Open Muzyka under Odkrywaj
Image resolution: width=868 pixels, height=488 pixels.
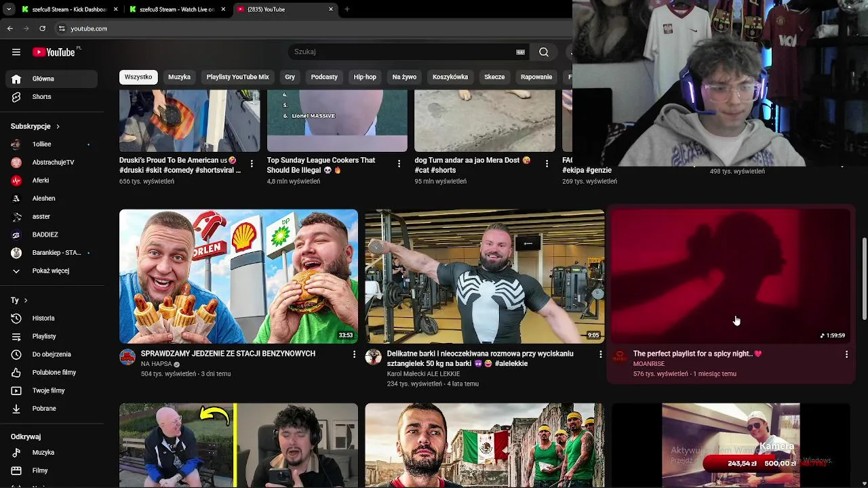(x=52, y=453)
